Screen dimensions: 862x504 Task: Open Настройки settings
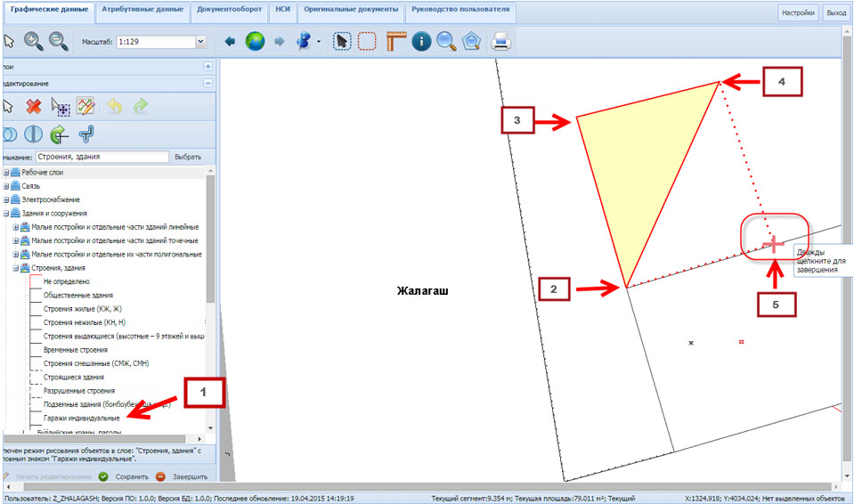[797, 13]
